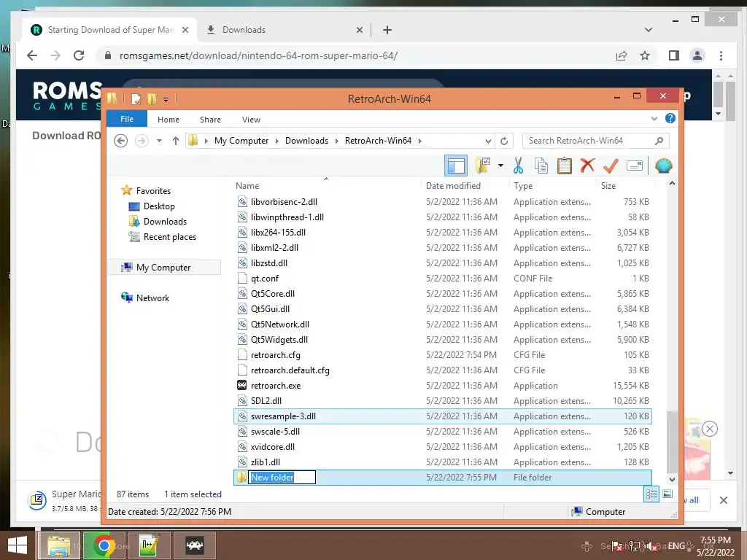Open recent locations dropdown arrow
The height and width of the screenshot is (560, 747).
[x=159, y=141]
